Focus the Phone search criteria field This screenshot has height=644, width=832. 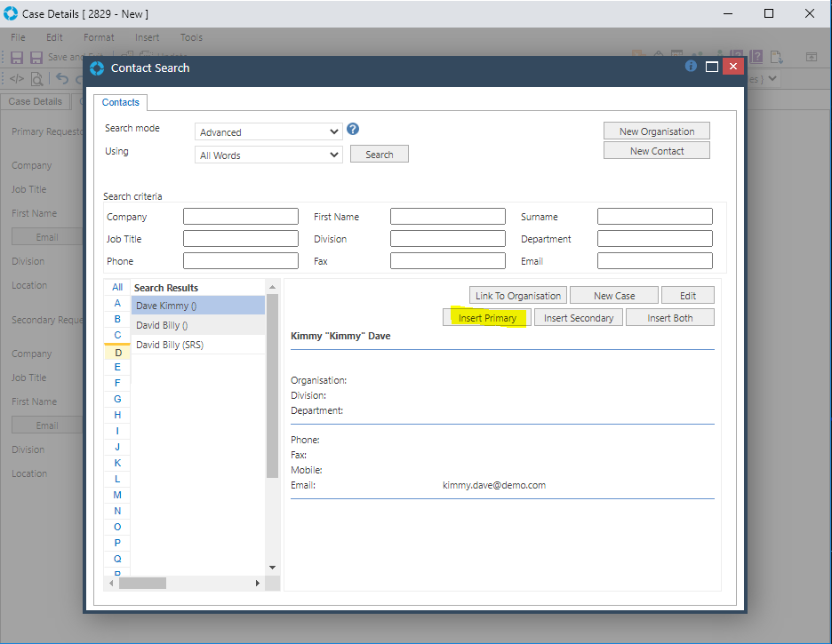(241, 261)
